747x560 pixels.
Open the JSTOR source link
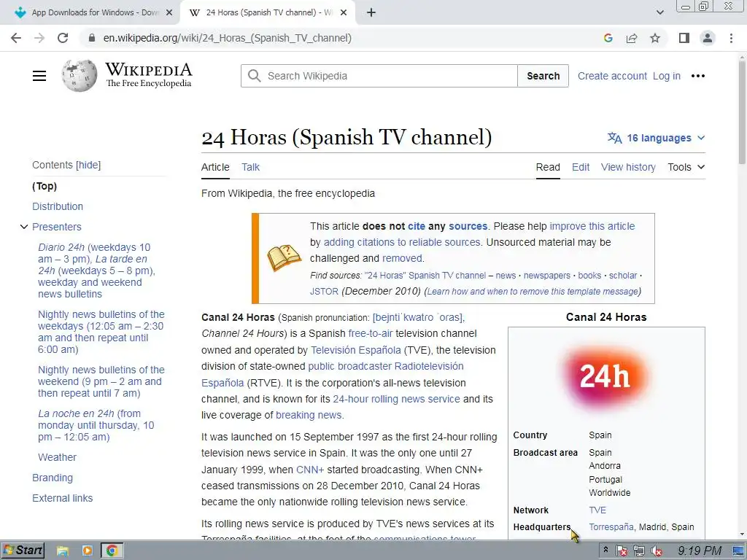pyautogui.click(x=324, y=292)
